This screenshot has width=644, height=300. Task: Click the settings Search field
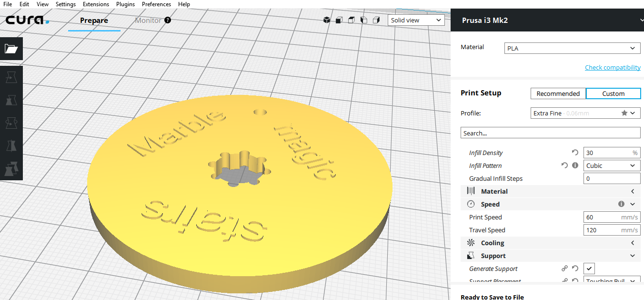coord(550,133)
